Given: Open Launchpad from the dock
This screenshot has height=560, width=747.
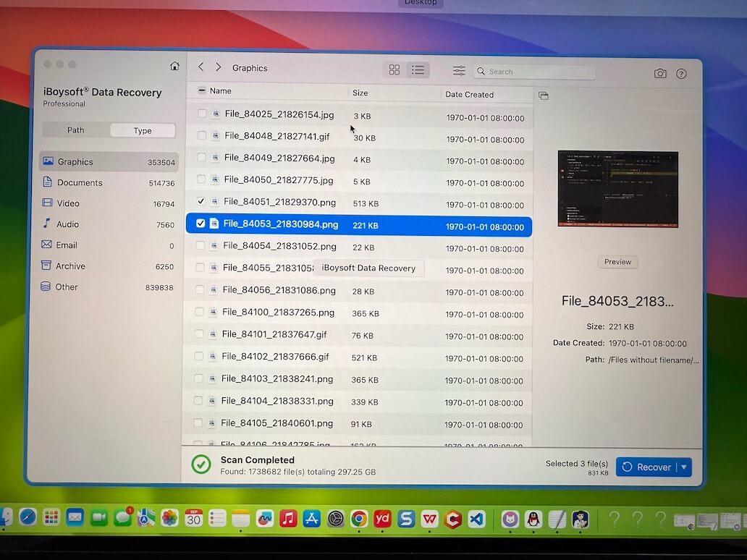Looking at the screenshot, I should point(51,517).
